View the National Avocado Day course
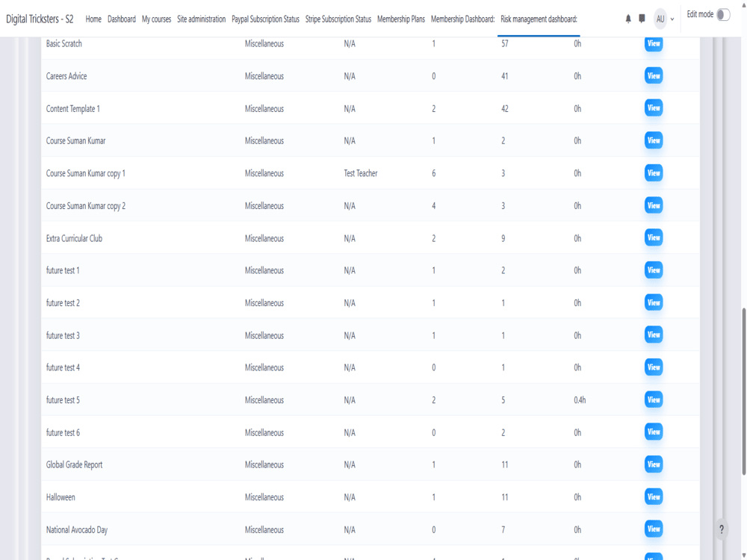Screen dimensions: 747x560 (654, 529)
